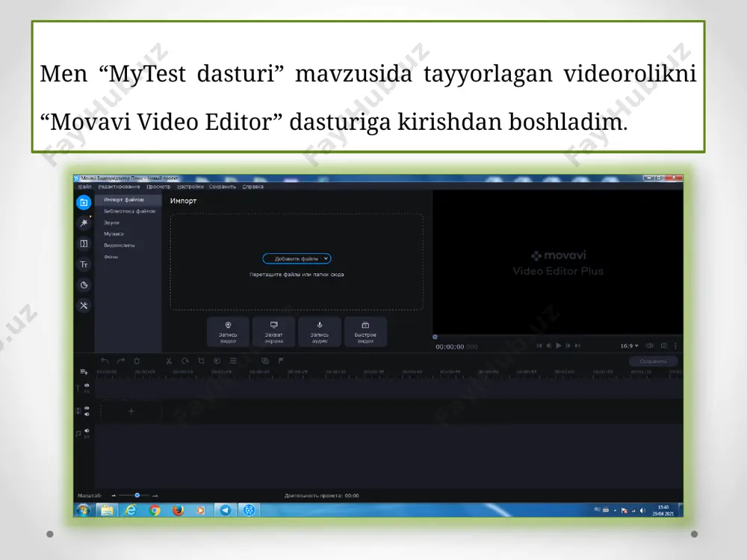The width and height of the screenshot is (747, 560).
Task: Open the 'Редактирование' menu
Action: click(x=119, y=187)
